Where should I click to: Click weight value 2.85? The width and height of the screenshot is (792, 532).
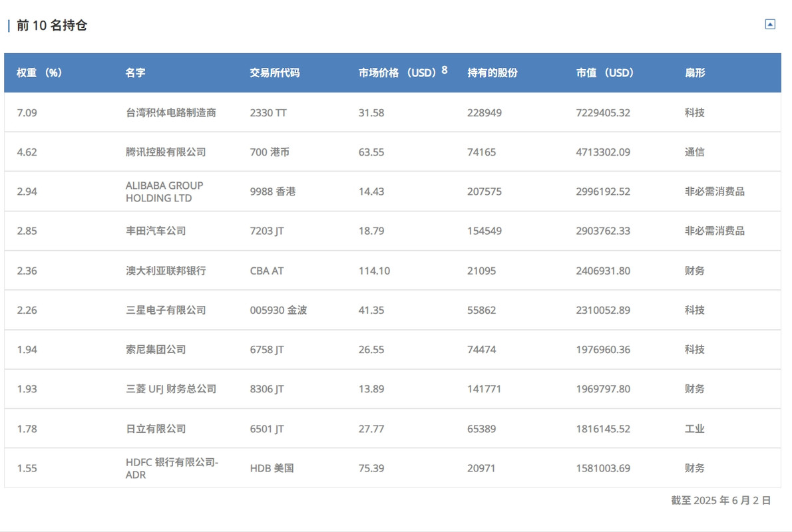click(x=27, y=231)
